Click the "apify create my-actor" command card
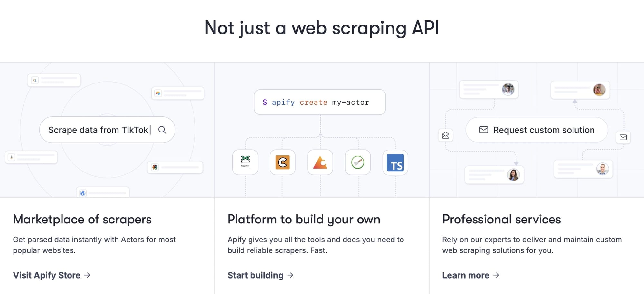This screenshot has height=294, width=644. [x=319, y=102]
